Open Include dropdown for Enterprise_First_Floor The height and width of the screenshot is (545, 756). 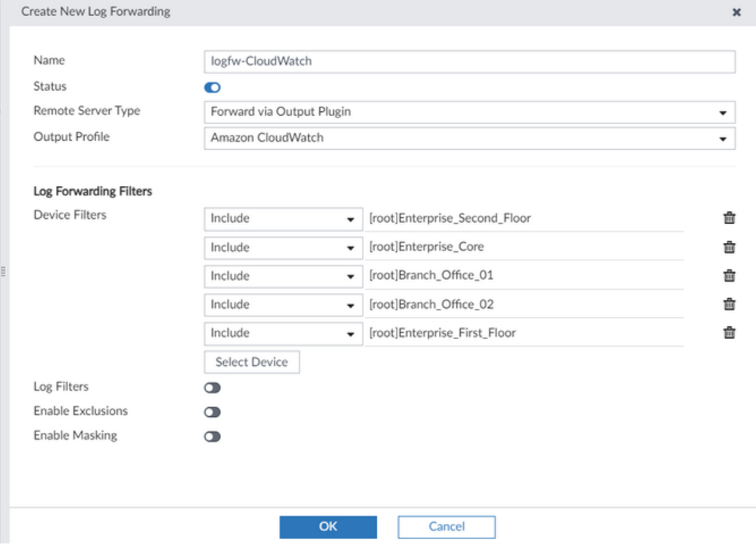pos(282,333)
